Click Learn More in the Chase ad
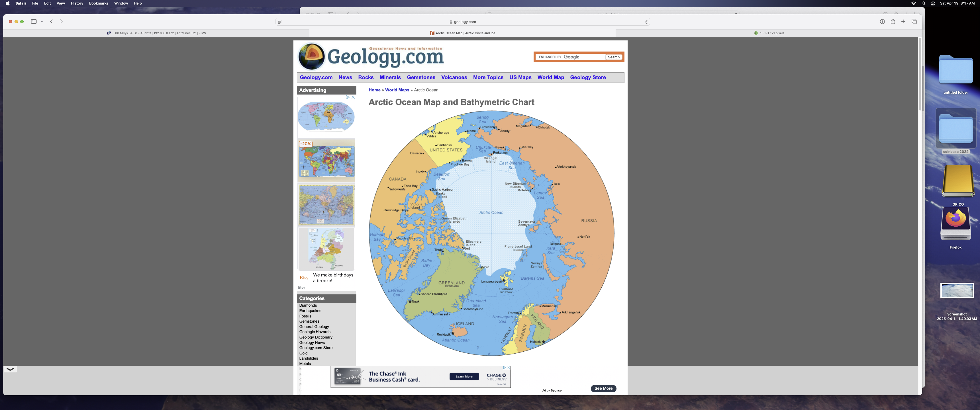 [464, 376]
